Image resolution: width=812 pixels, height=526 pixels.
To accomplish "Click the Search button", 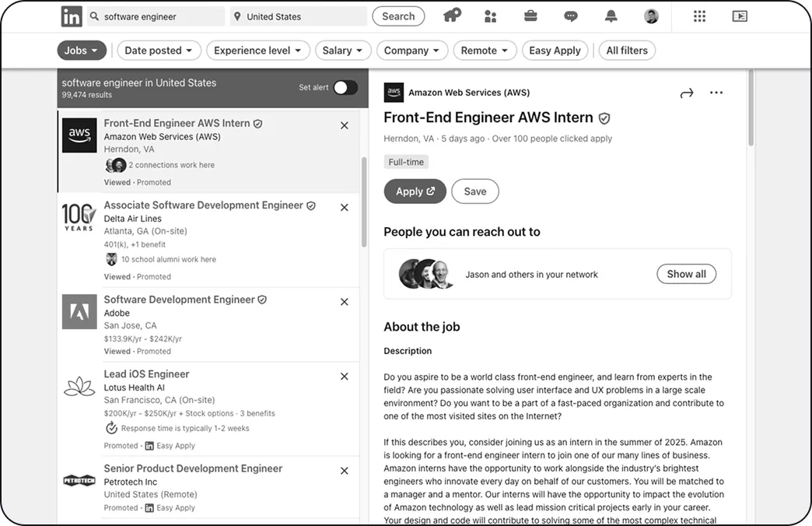I will 398,16.
